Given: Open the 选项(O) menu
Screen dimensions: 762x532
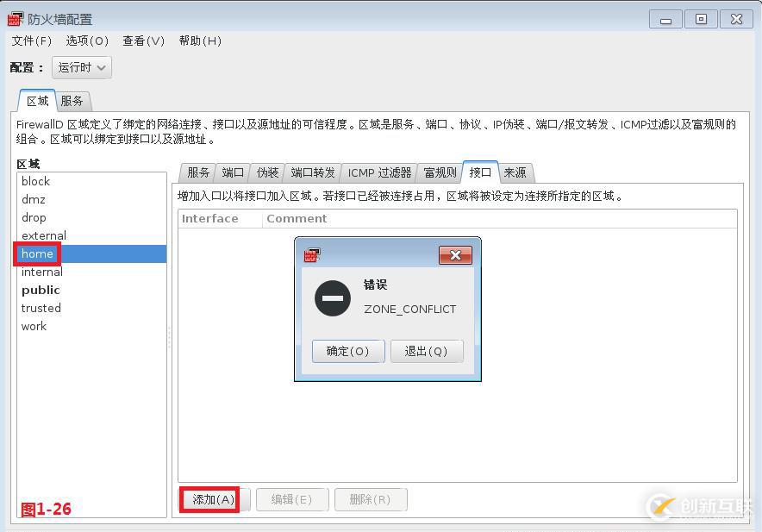Looking at the screenshot, I should (x=86, y=41).
